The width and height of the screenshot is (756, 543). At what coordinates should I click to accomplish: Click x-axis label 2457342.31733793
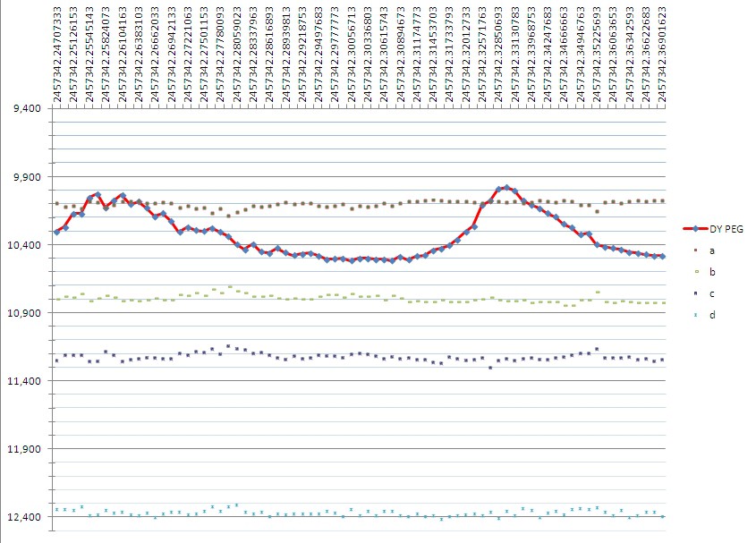(x=450, y=55)
